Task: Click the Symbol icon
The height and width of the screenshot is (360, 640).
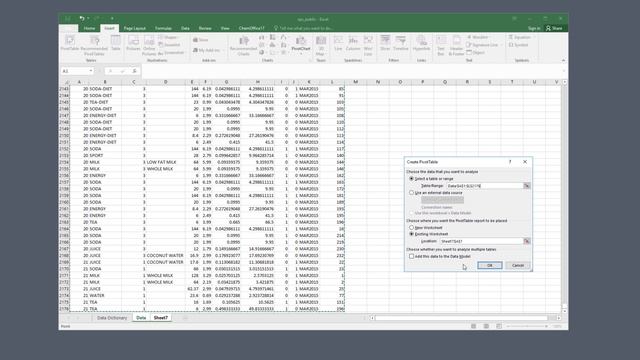Action: point(518,45)
